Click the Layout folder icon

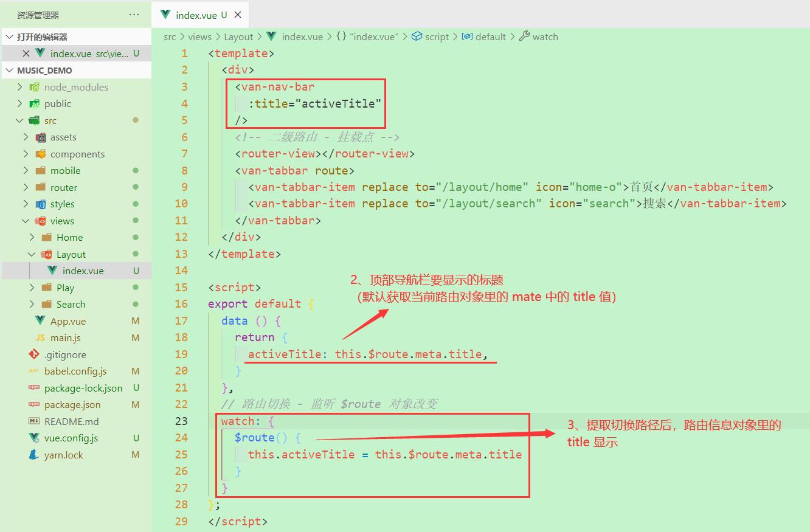(47, 254)
